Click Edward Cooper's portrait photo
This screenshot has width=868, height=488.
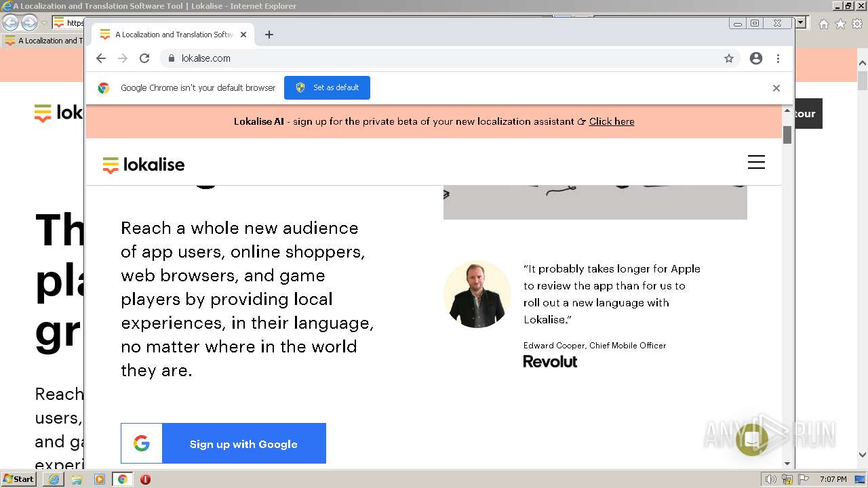click(477, 294)
